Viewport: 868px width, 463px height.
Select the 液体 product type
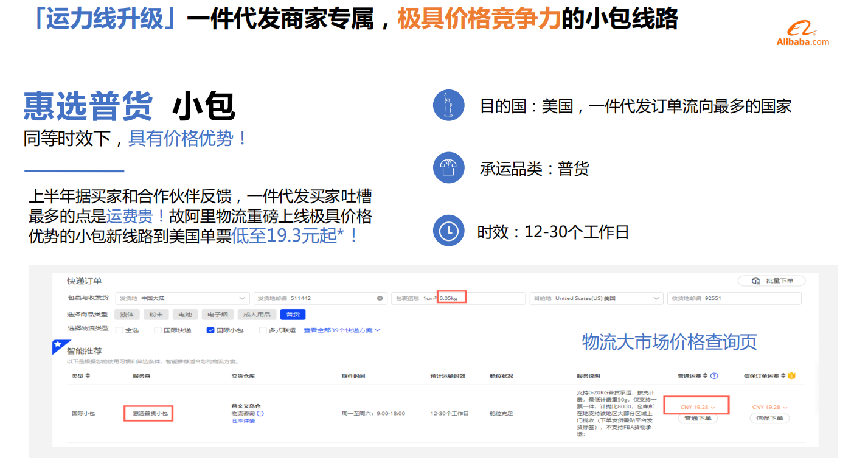click(127, 315)
